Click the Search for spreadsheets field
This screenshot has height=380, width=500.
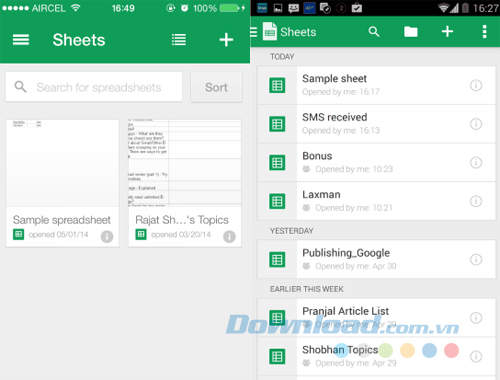coord(94,87)
